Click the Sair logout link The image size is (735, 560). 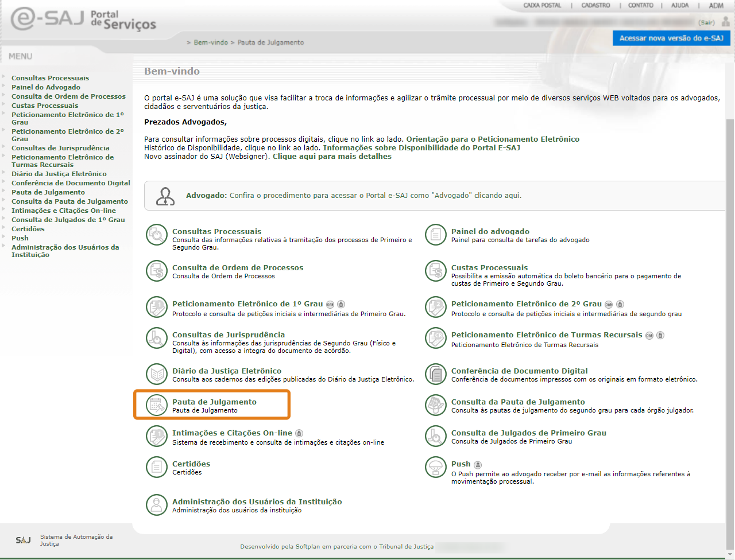click(x=707, y=23)
